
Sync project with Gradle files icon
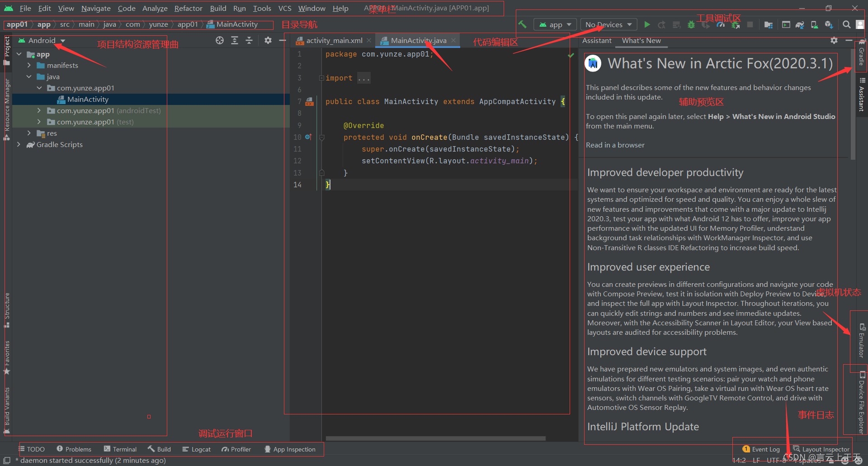(x=800, y=24)
